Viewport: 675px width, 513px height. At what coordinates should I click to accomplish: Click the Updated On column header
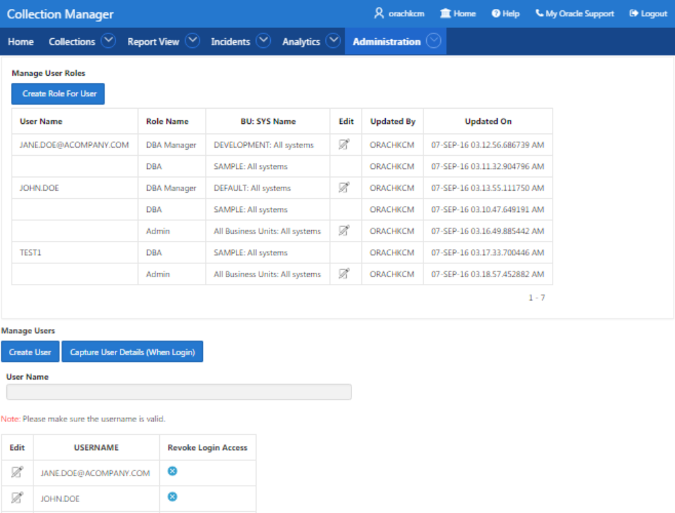click(x=488, y=121)
